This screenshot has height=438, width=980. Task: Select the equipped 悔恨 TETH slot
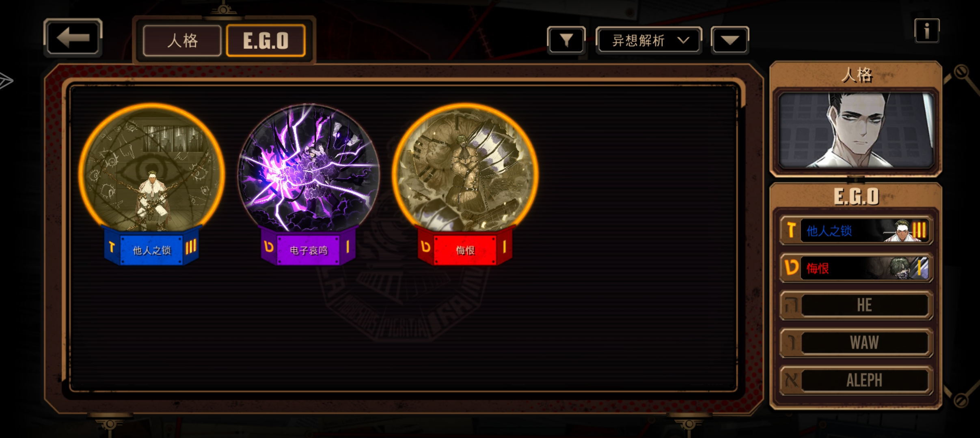[856, 268]
